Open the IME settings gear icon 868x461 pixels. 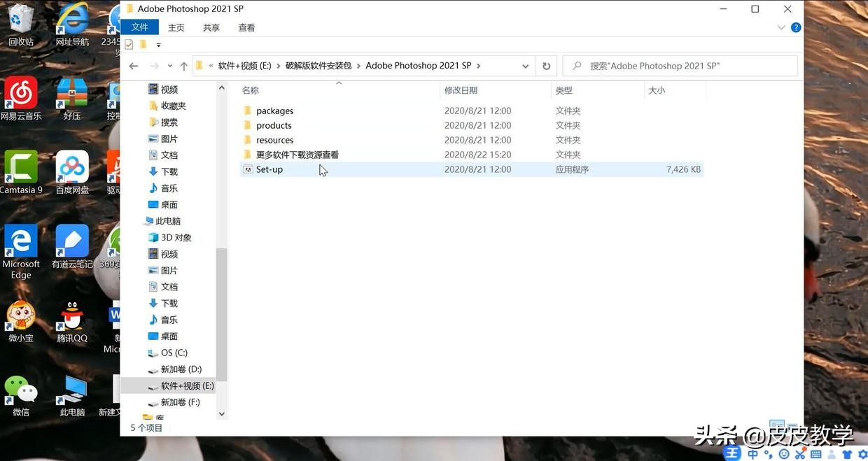(x=862, y=454)
